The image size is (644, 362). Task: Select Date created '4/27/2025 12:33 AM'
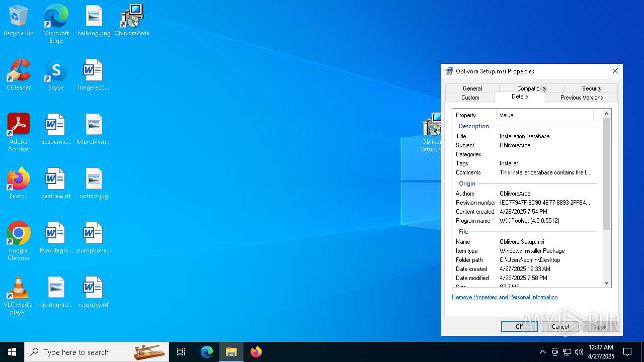tap(525, 269)
